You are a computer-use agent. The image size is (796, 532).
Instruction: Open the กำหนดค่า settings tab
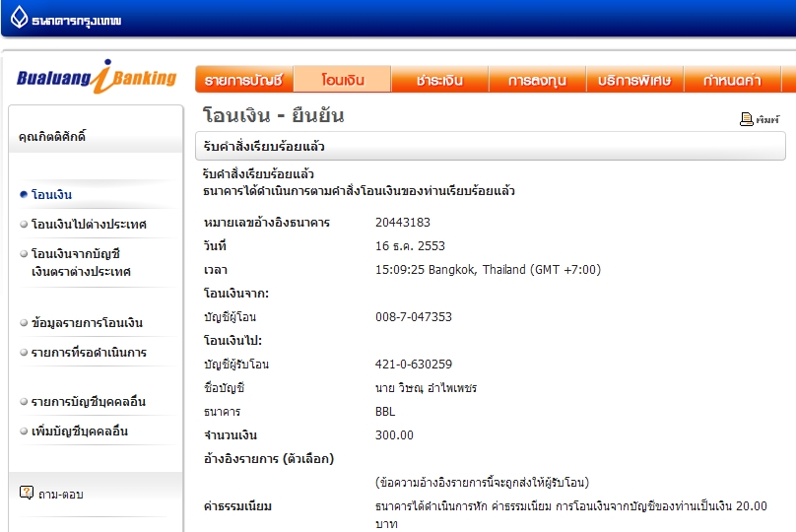click(733, 80)
